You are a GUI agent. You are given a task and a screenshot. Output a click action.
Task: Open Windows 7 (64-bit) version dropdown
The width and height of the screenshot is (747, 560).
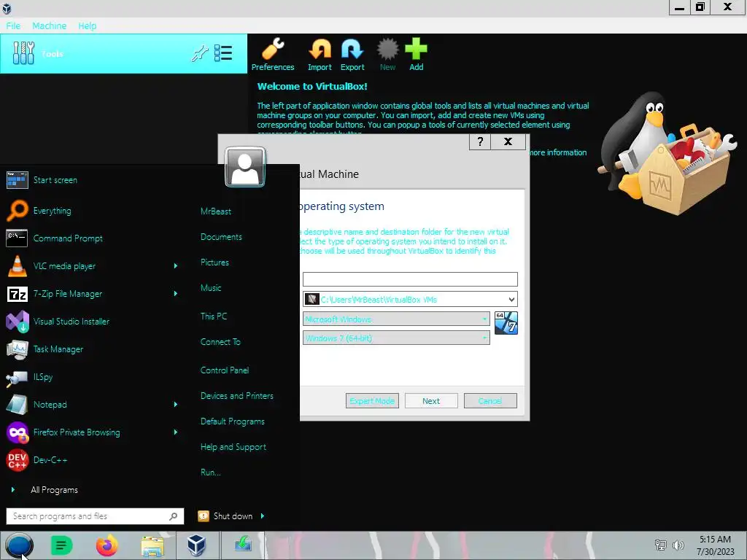point(396,338)
